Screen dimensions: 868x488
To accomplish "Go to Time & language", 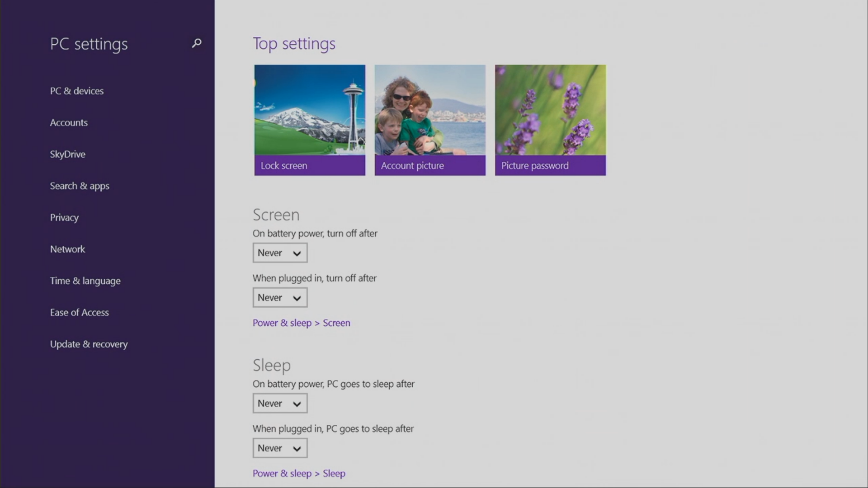I will (85, 281).
